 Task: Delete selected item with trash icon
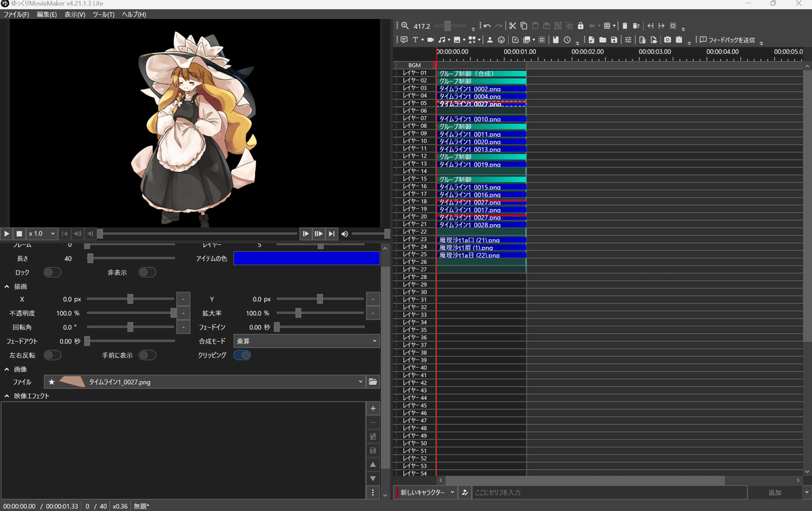coord(625,26)
